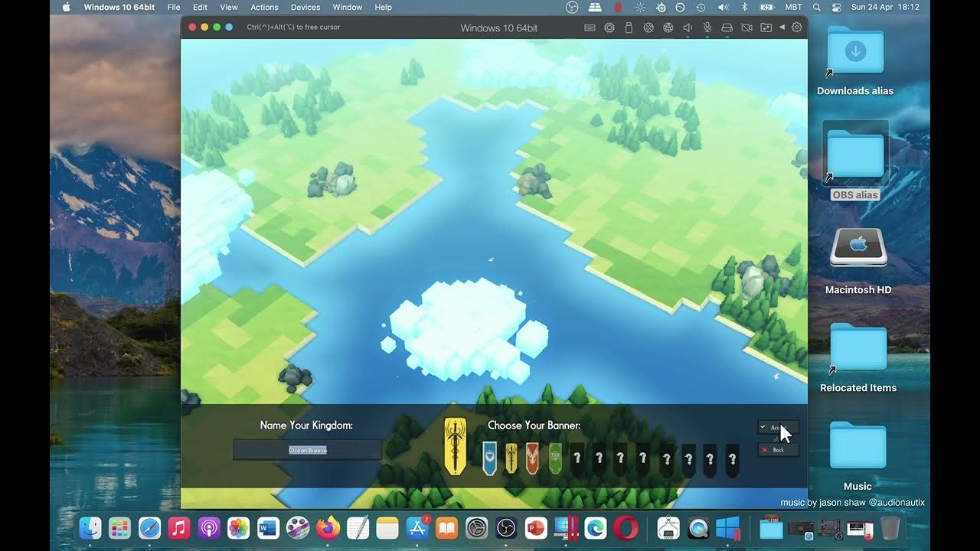Open Photos from the Dock

point(238,528)
